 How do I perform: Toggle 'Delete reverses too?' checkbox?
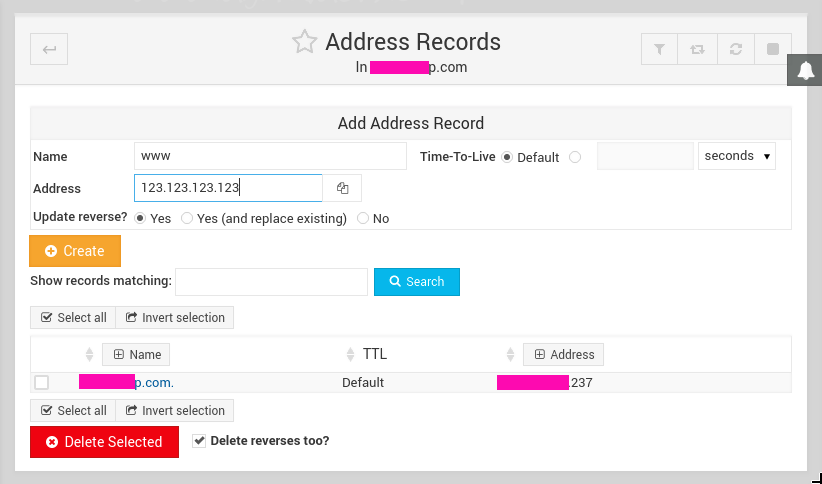point(199,440)
